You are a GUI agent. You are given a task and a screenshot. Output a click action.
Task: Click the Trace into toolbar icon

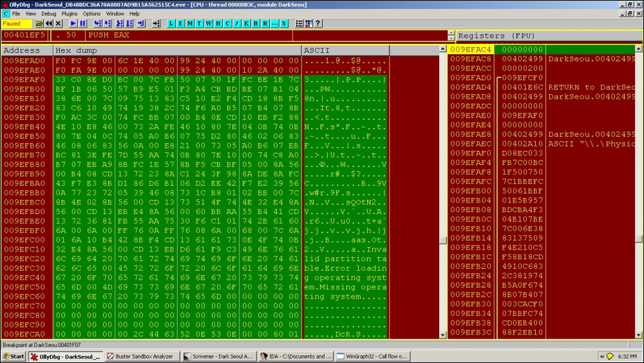click(x=119, y=23)
